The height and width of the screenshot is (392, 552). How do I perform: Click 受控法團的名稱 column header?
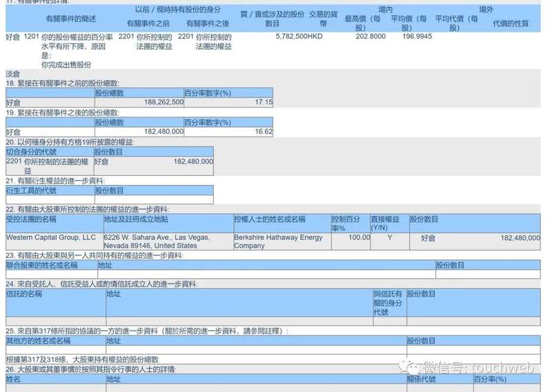(31, 219)
